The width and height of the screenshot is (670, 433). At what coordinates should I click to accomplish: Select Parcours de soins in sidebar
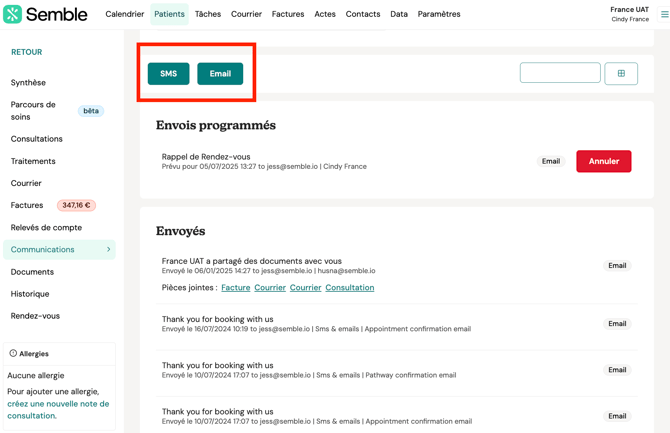[x=34, y=111]
